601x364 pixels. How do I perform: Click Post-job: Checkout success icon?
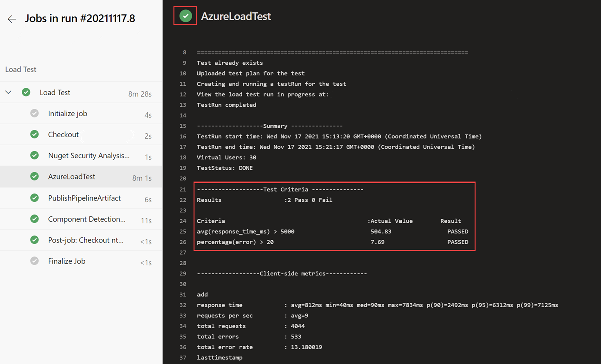pyautogui.click(x=34, y=240)
